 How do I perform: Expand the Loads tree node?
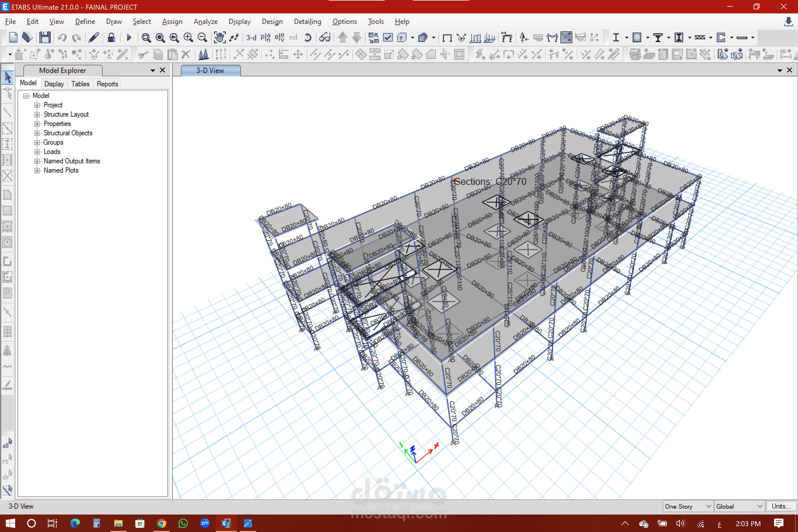tap(37, 152)
